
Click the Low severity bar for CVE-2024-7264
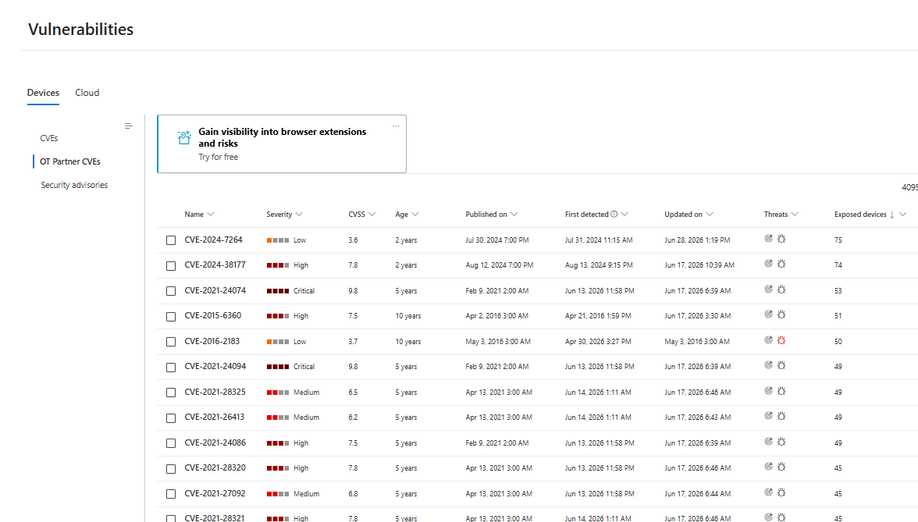[278, 241]
